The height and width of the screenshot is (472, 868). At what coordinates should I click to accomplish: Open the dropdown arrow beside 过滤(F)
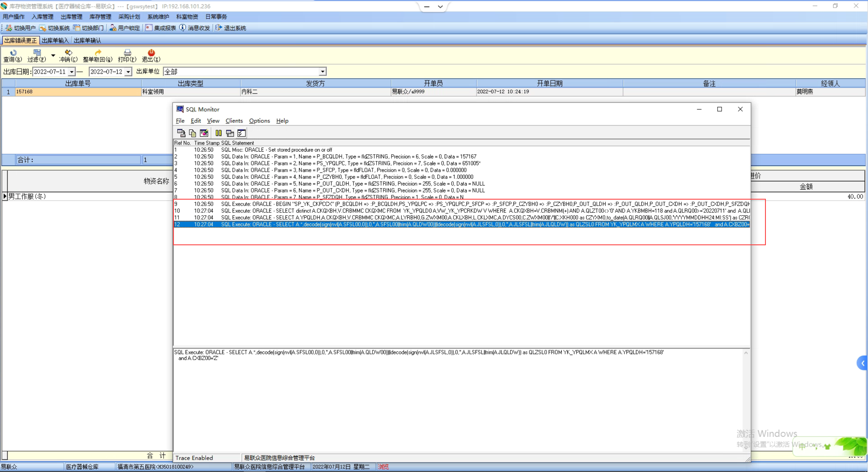pos(53,55)
